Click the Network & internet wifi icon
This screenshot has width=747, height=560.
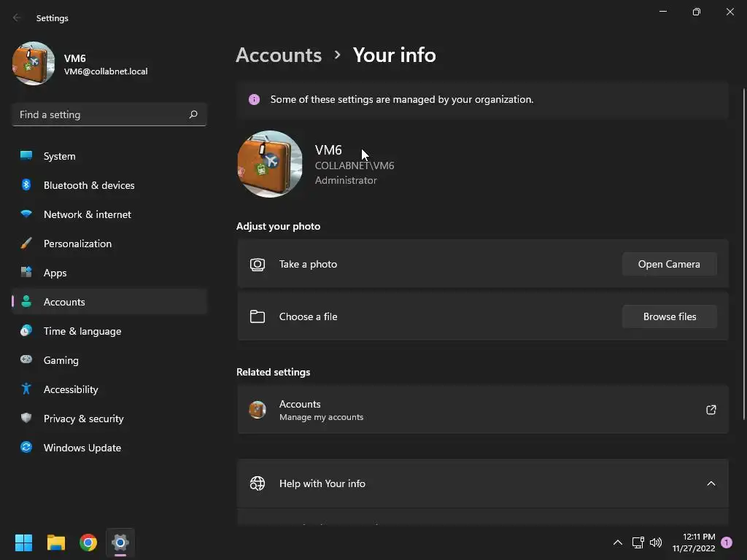coord(26,214)
